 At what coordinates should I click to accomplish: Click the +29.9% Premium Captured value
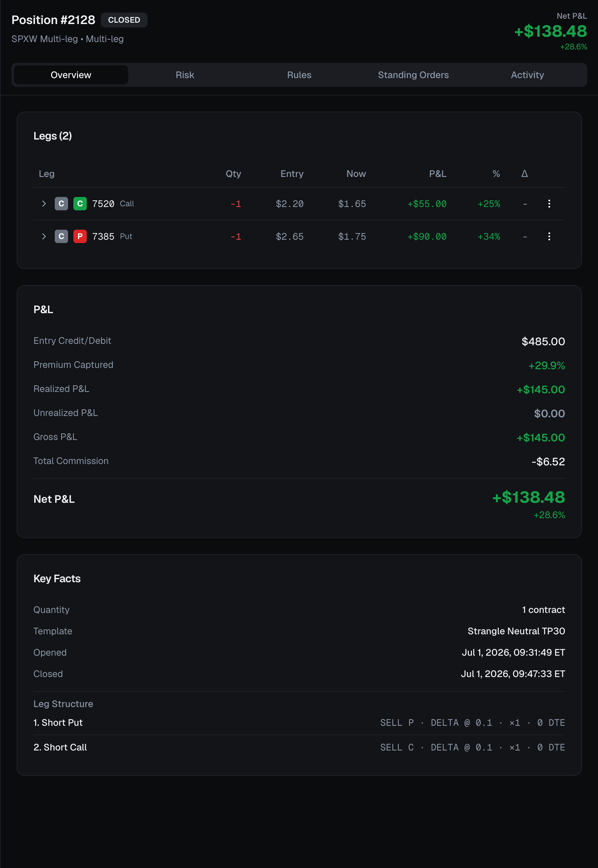pos(547,366)
